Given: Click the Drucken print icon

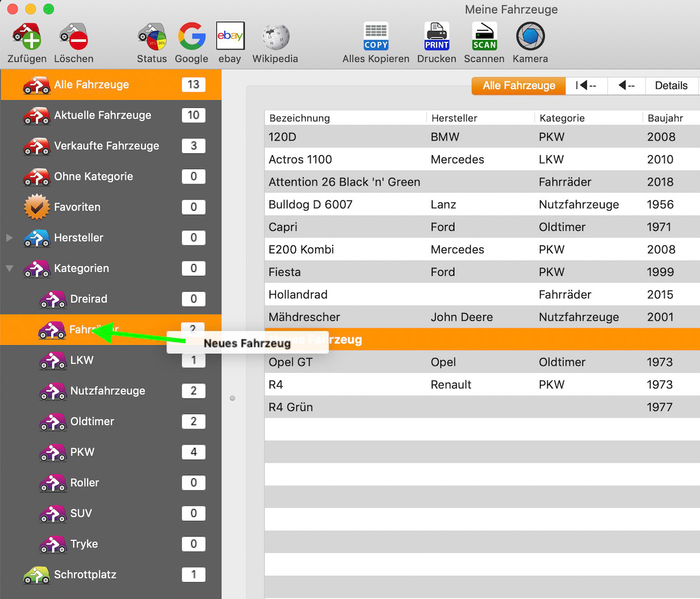Looking at the screenshot, I should click(436, 36).
